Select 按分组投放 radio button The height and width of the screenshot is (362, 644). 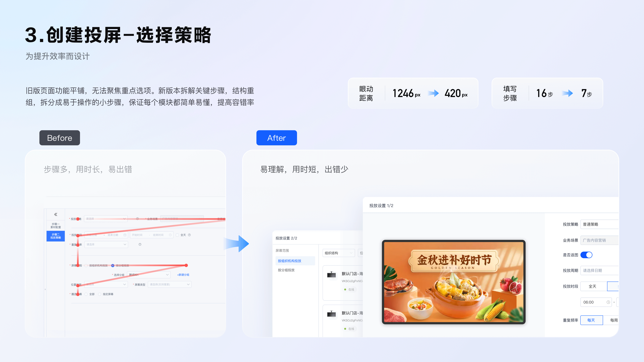pyautogui.click(x=113, y=265)
